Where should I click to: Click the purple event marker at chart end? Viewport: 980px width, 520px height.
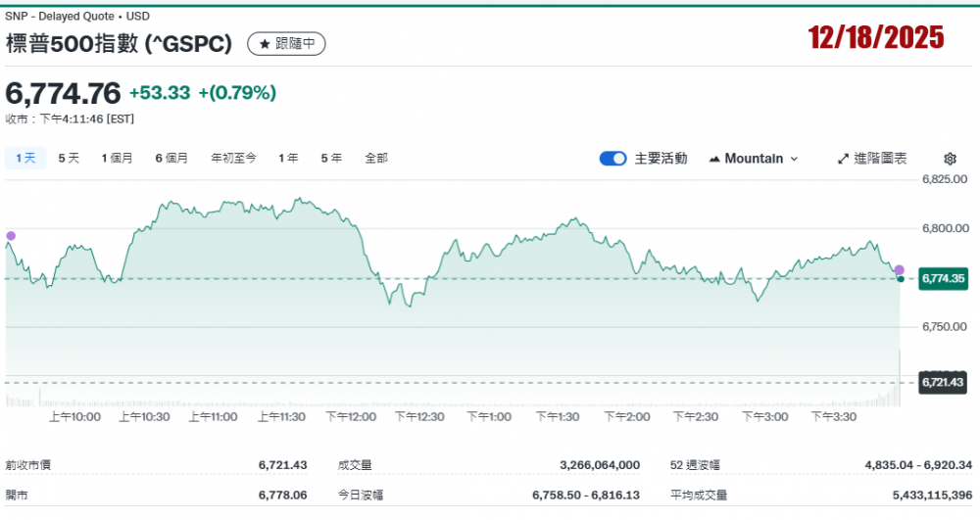[x=899, y=269]
